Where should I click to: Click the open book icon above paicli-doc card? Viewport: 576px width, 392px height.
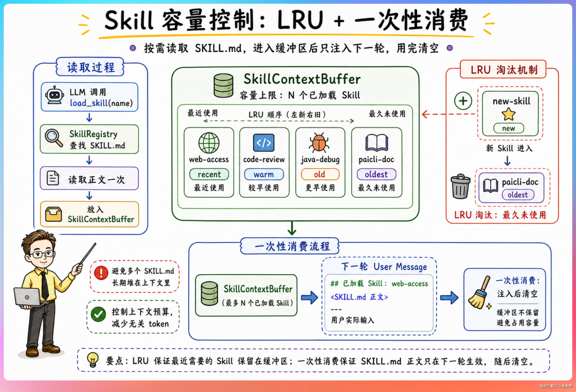pos(377,143)
